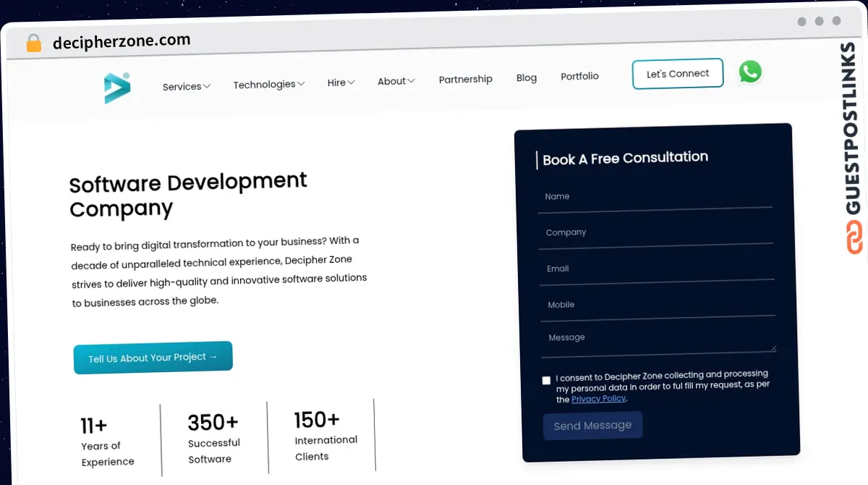Screen dimensions: 868x485
Task: Select the Email input field
Action: click(x=656, y=269)
